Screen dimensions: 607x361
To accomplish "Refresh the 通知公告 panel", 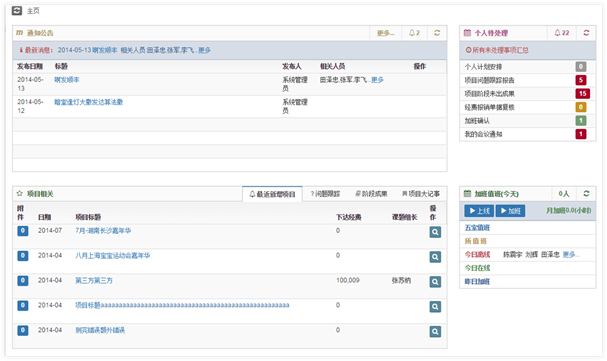I will (437, 33).
